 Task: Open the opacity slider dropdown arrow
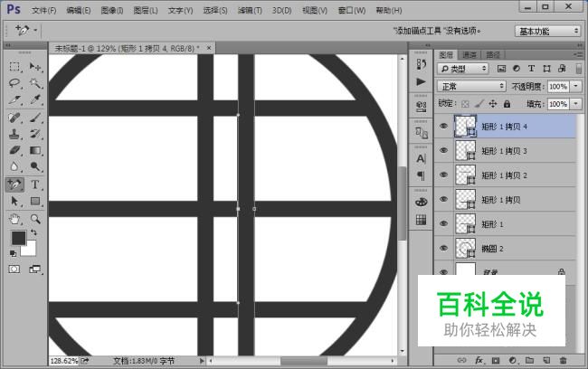click(x=575, y=87)
